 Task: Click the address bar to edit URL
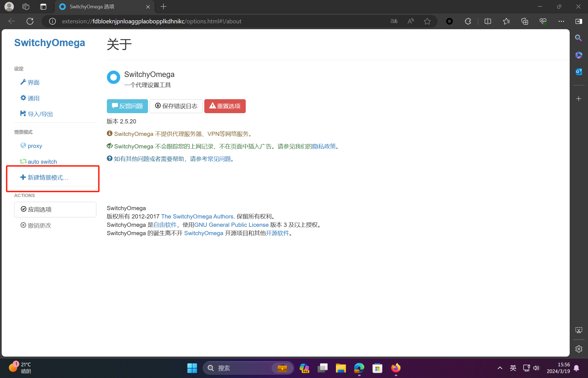[x=194, y=21]
